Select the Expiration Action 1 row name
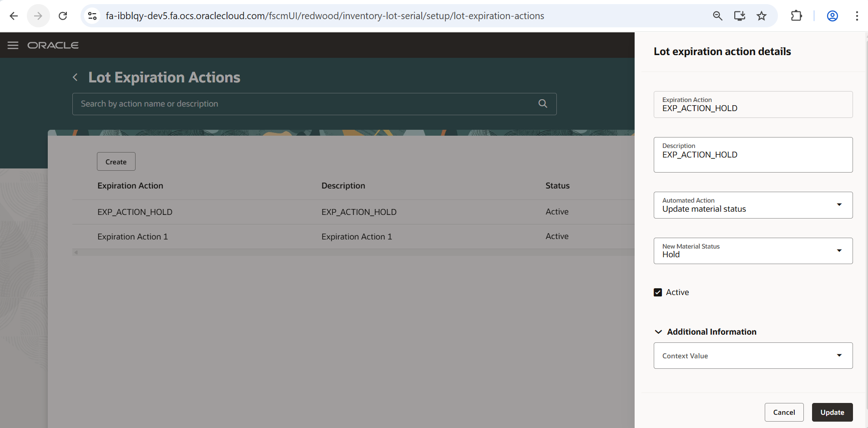Viewport: 868px width, 428px height. point(132,237)
